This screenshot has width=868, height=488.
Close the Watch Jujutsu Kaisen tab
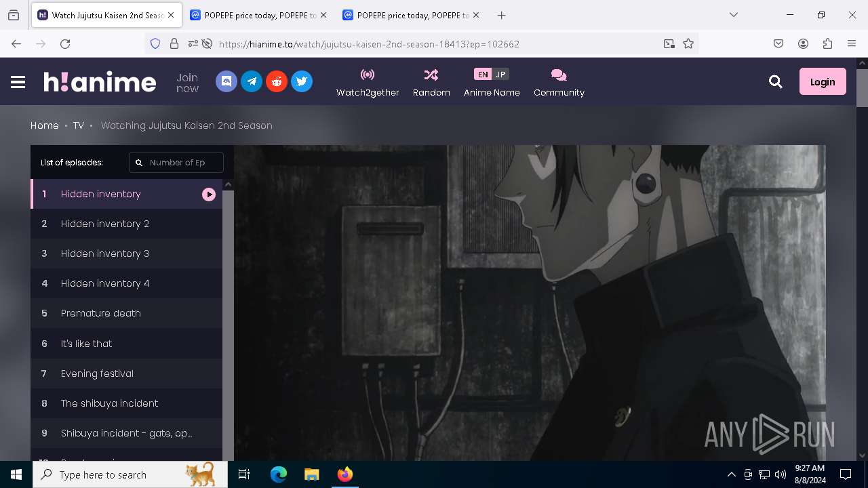171,15
